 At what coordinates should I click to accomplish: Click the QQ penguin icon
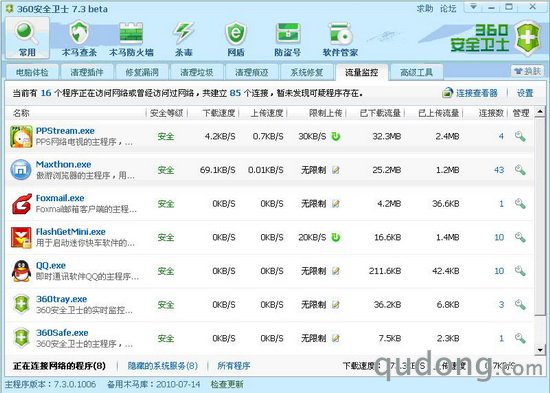point(21,271)
